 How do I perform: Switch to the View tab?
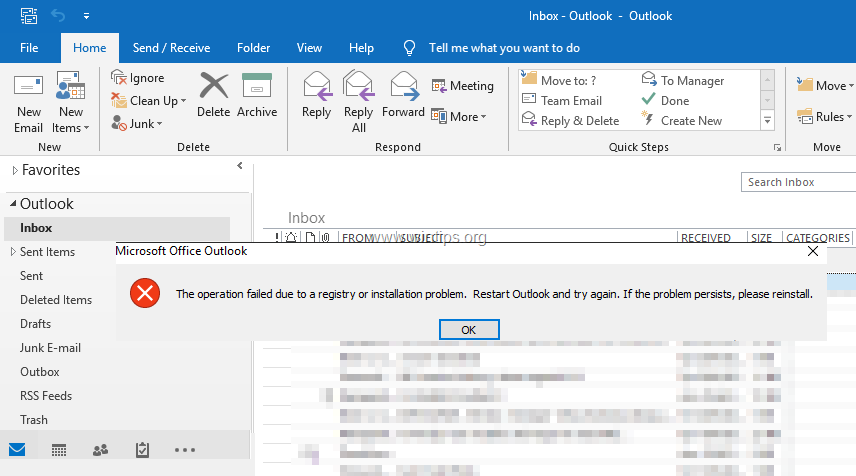click(310, 48)
